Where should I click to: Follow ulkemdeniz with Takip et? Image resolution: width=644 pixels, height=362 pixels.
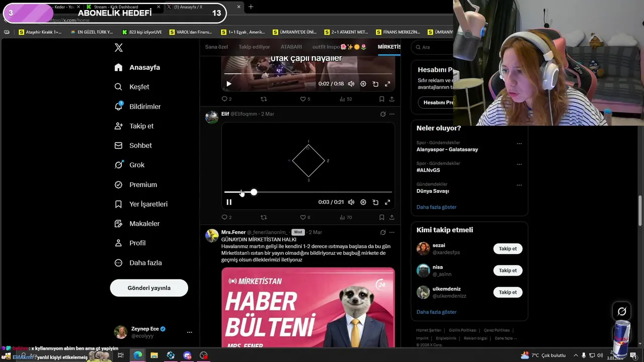pos(508,292)
